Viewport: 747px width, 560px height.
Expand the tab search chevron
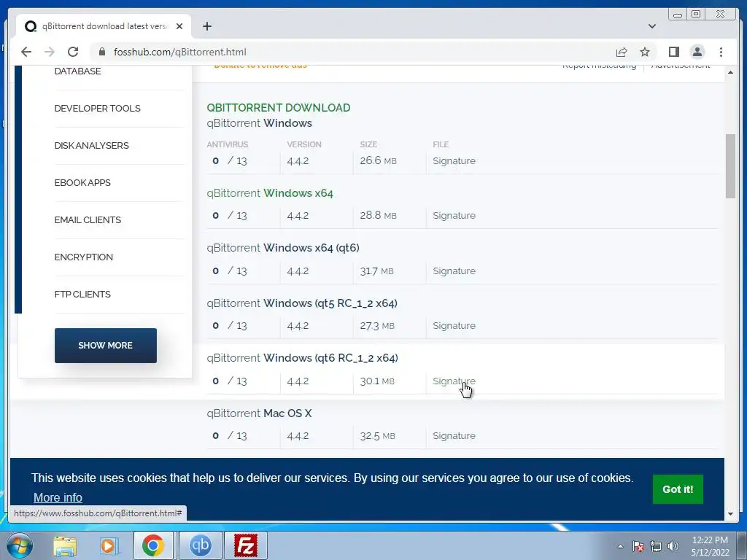tap(651, 26)
